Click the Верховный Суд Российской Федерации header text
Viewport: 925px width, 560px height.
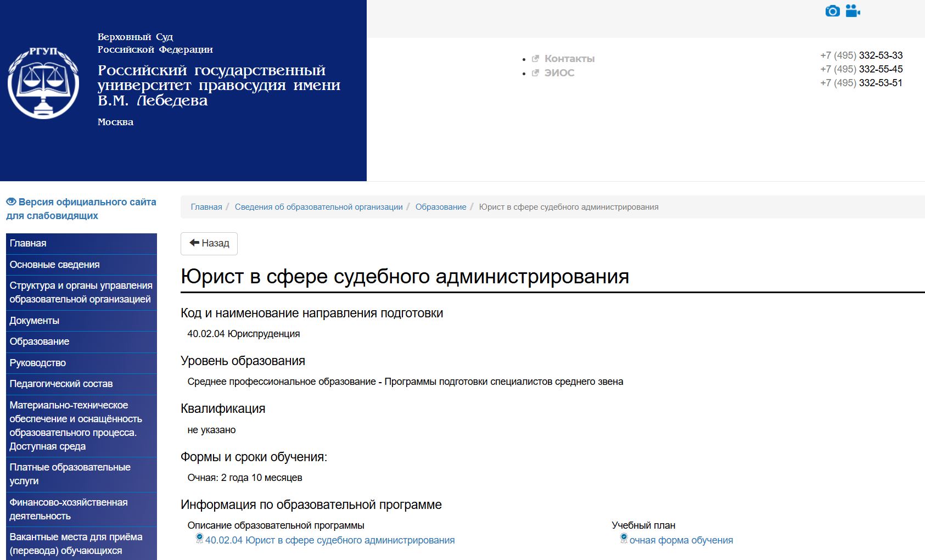pyautogui.click(x=155, y=43)
